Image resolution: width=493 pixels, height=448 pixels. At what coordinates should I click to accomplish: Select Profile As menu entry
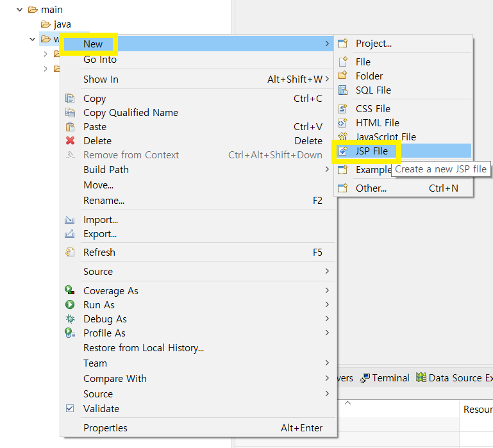click(x=197, y=333)
